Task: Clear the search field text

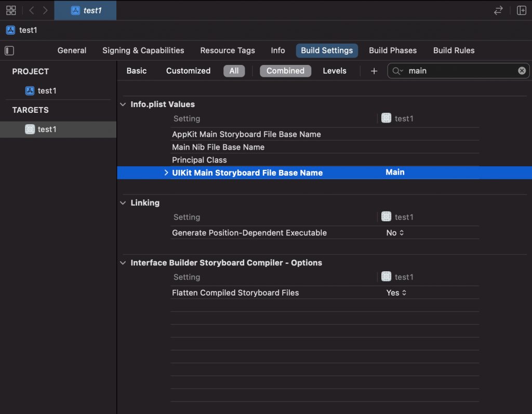Action: click(x=522, y=71)
